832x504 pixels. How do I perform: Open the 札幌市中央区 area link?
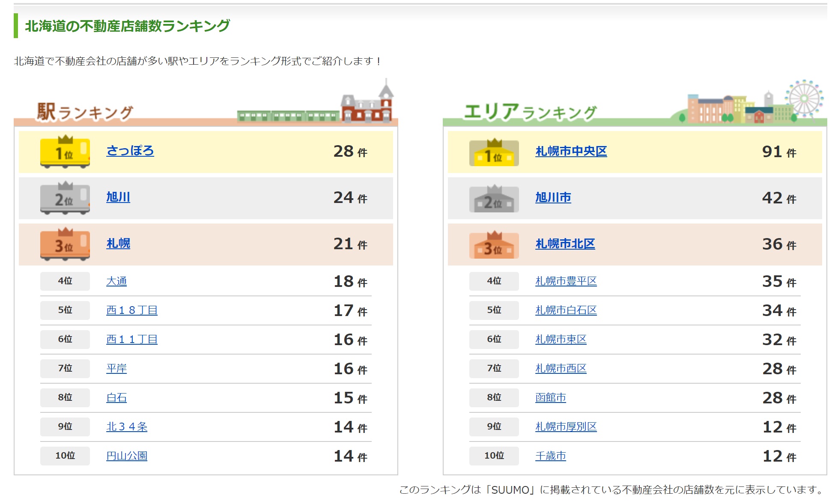pyautogui.click(x=571, y=151)
